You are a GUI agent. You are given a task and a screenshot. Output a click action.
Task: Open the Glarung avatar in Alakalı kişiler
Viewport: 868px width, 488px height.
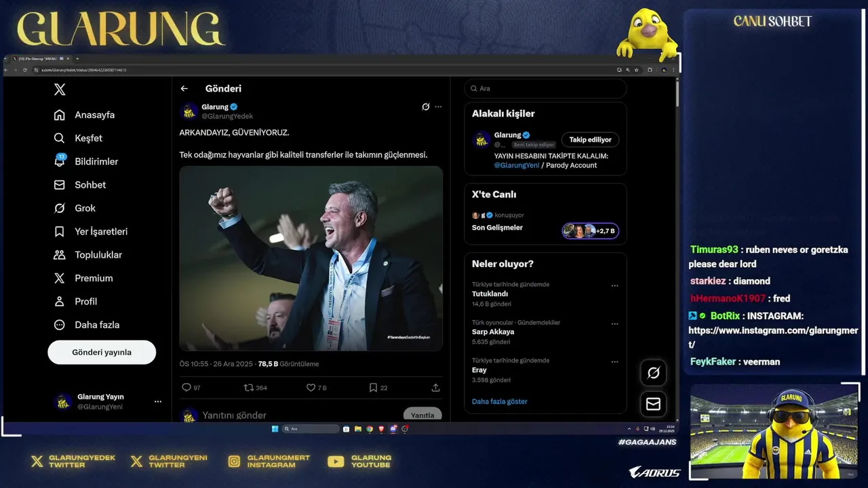[x=481, y=140]
